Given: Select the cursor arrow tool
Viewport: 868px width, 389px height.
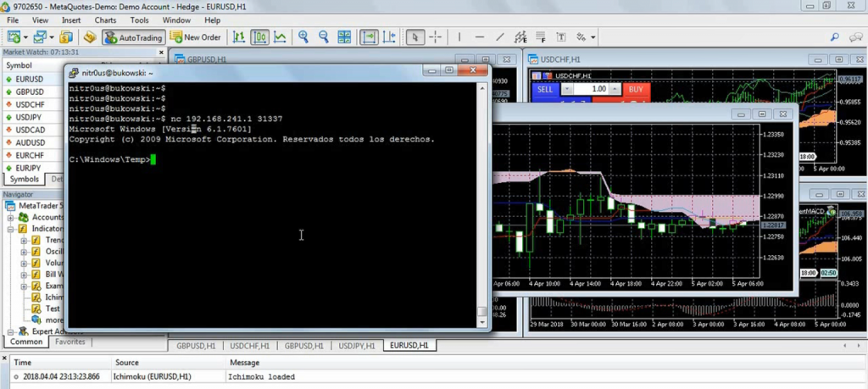Looking at the screenshot, I should [x=415, y=37].
